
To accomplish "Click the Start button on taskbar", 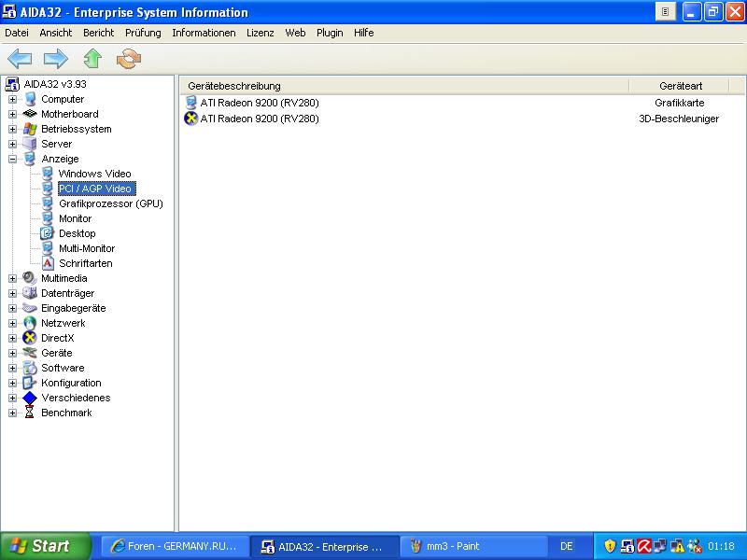I will pyautogui.click(x=46, y=546).
